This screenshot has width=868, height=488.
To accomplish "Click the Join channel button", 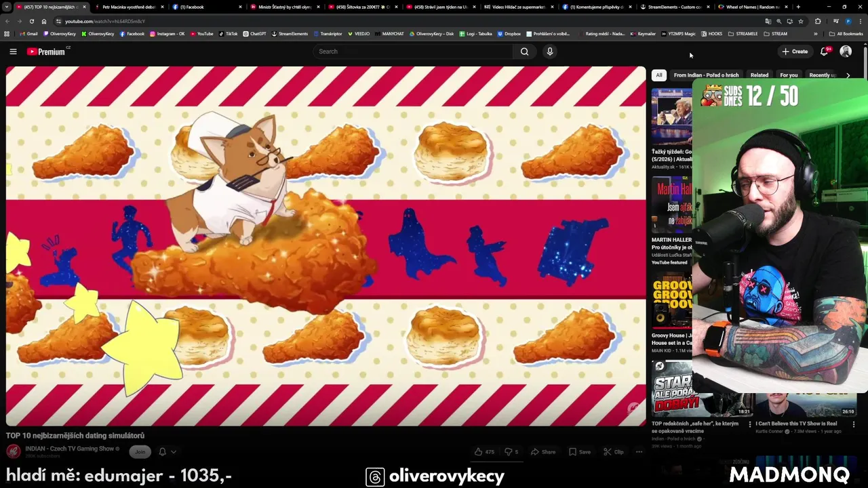I will pos(140,451).
